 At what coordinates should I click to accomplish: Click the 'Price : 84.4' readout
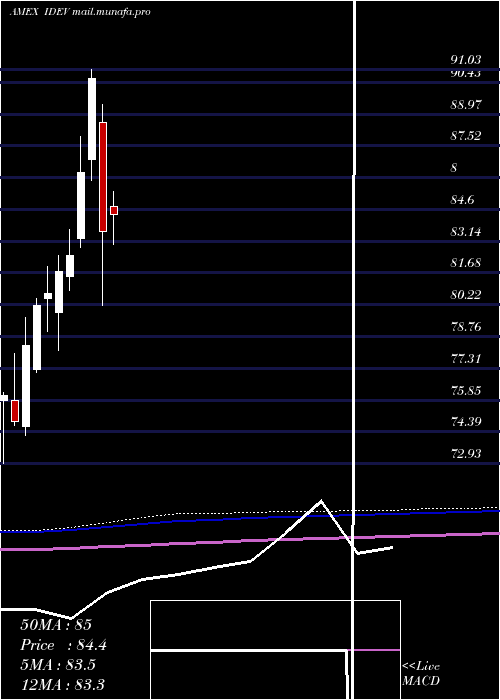coord(63,645)
